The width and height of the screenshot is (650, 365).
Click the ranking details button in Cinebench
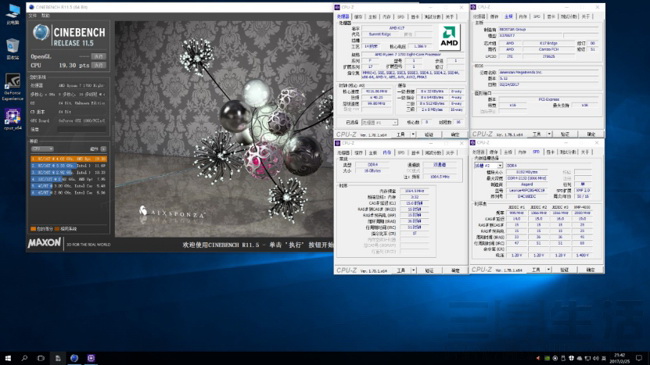point(103,149)
